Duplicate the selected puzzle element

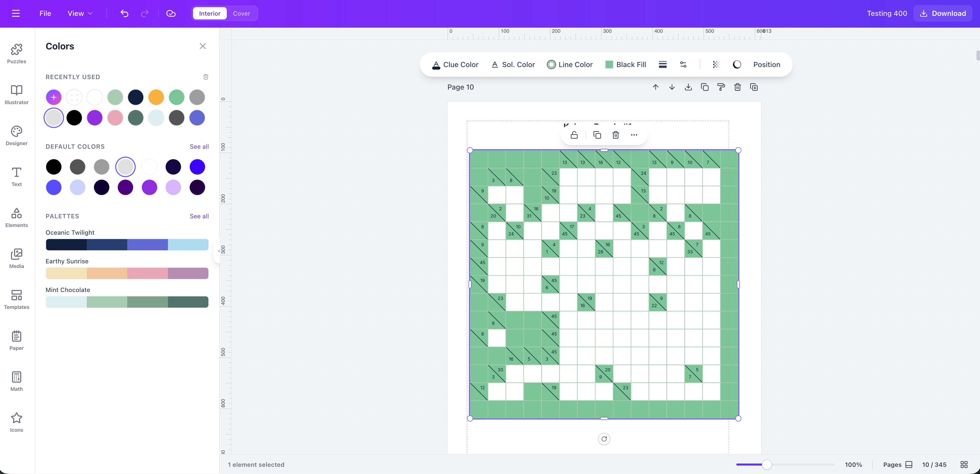(x=597, y=135)
